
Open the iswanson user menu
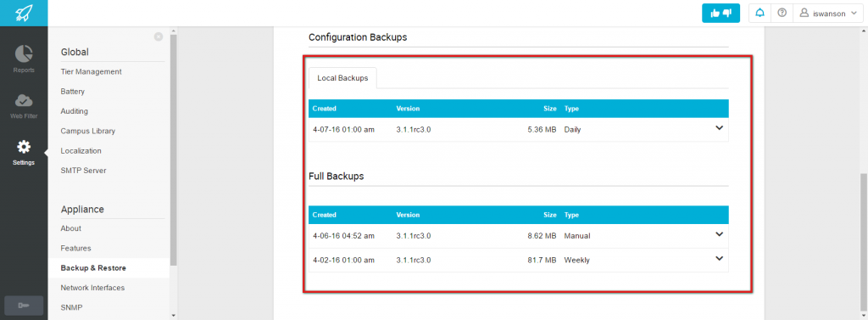(x=827, y=14)
